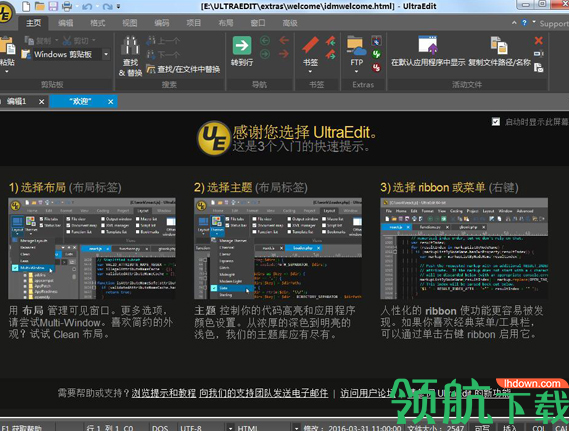Uncheck 启动时显示此屏幕 checkbox
569x431 pixels.
coord(496,122)
